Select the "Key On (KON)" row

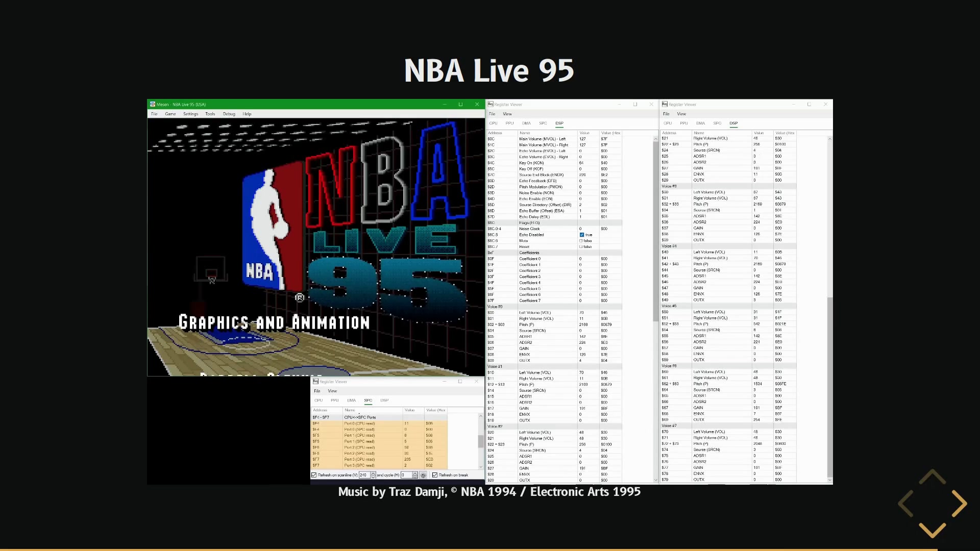tap(554, 163)
